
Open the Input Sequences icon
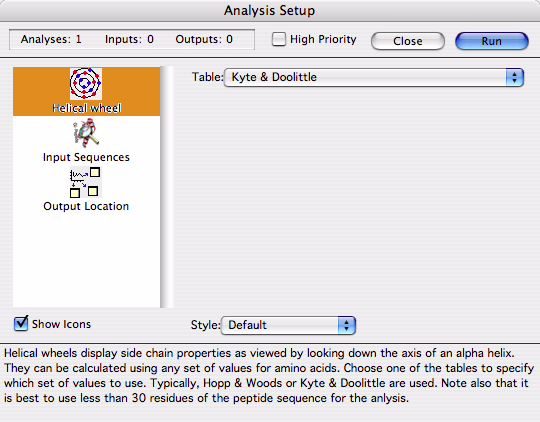pos(86,132)
